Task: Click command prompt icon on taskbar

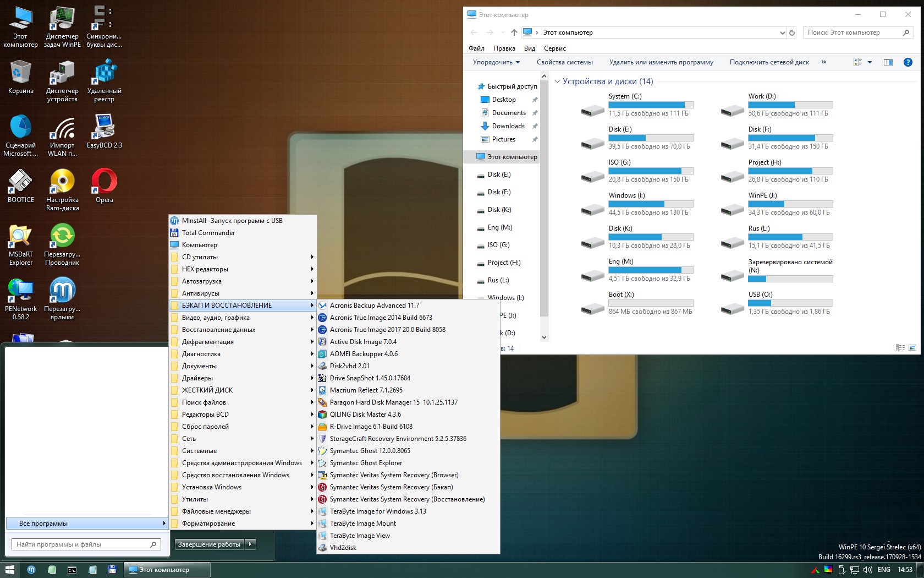Action: (x=72, y=570)
